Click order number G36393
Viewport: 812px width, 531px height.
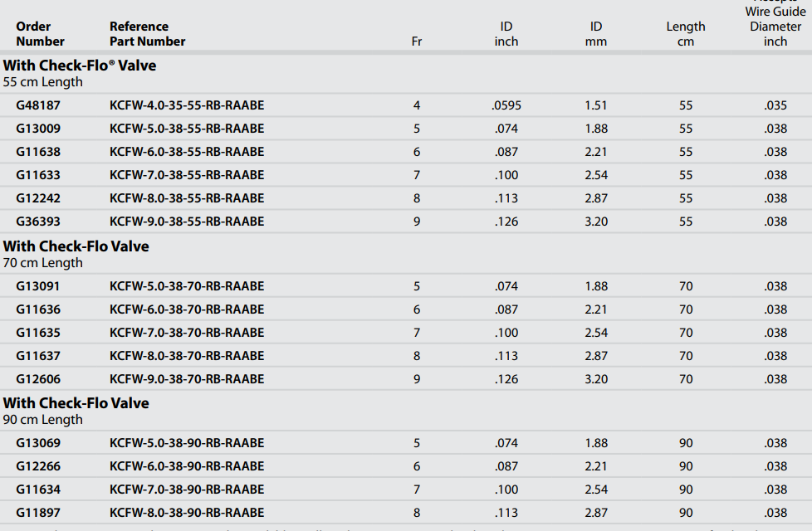pyautogui.click(x=38, y=222)
